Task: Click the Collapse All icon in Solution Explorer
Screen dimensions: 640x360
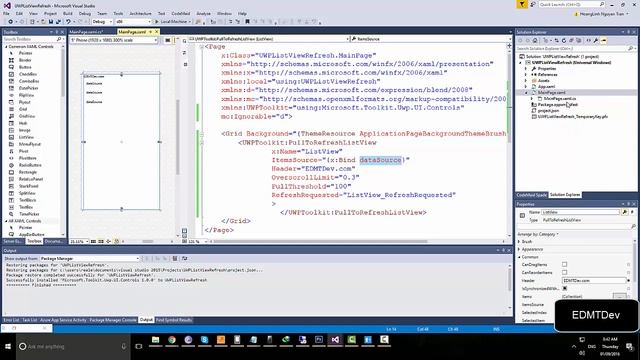Action: click(571, 40)
